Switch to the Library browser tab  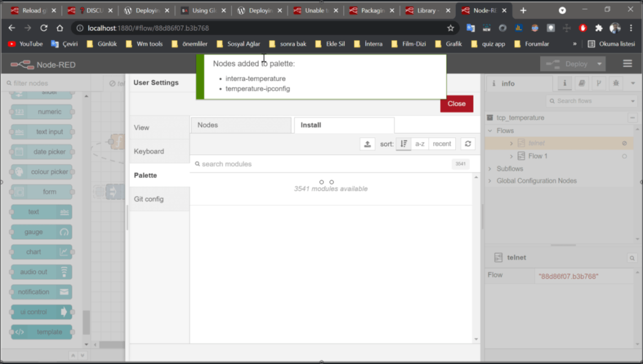click(429, 11)
